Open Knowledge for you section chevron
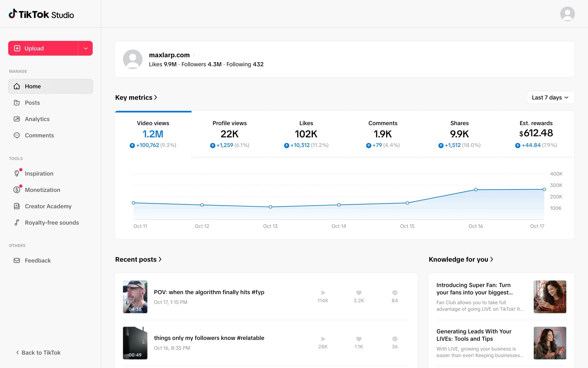588x368 pixels. pyautogui.click(x=492, y=259)
